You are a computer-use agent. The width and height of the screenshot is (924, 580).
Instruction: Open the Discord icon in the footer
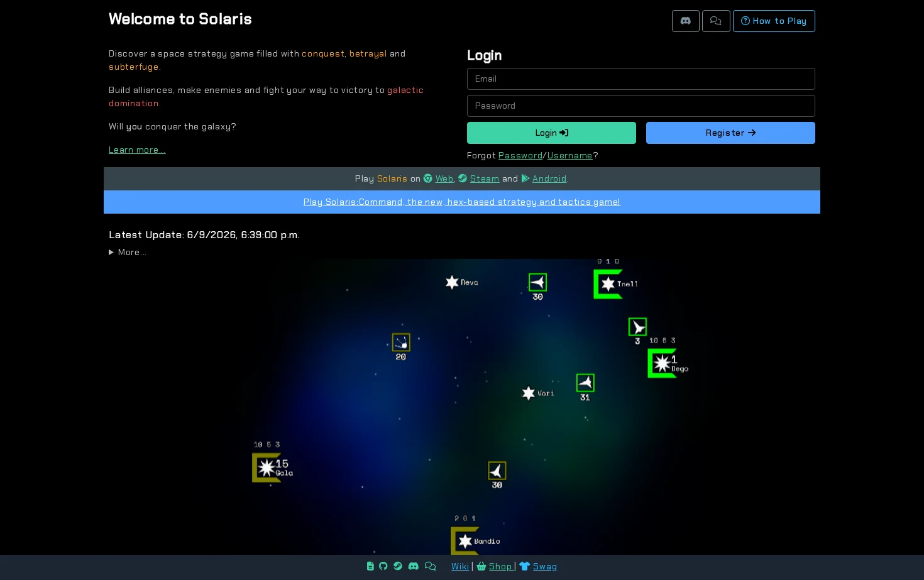click(x=414, y=566)
